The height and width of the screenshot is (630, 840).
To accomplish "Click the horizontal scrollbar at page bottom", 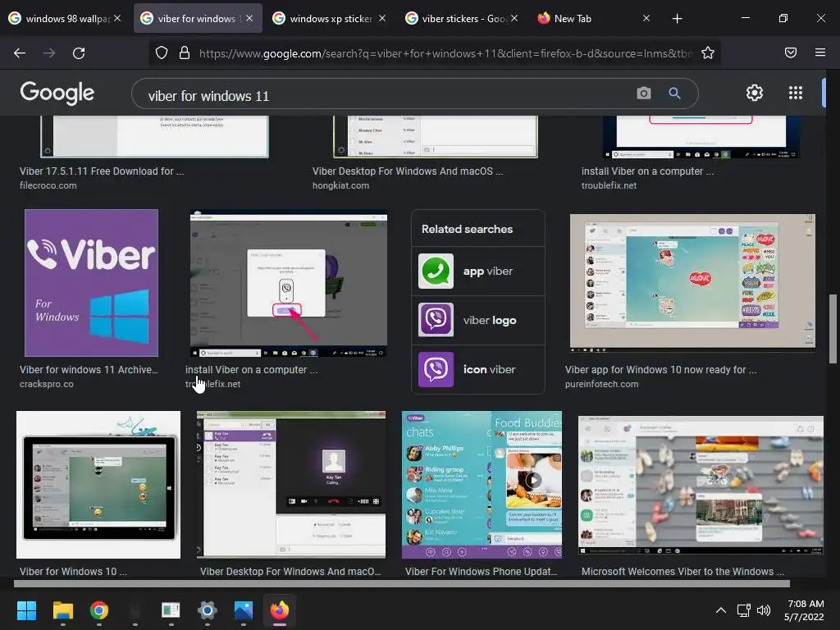I will [402, 584].
